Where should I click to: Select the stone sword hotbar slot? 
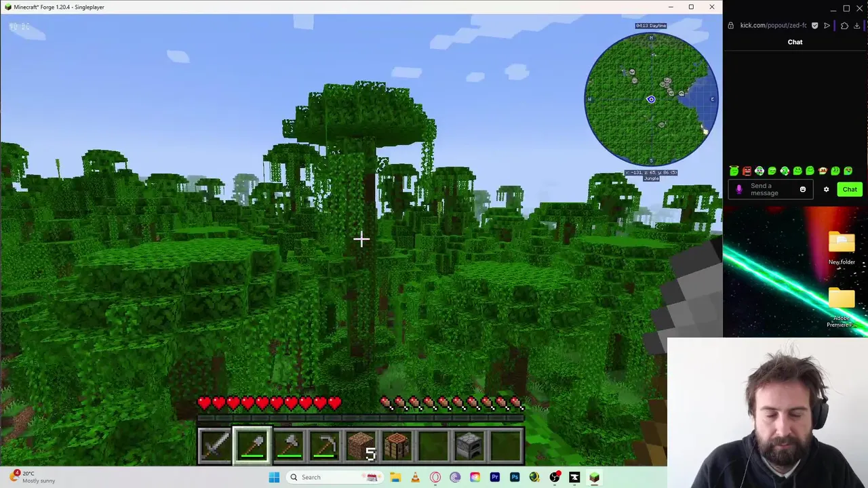[216, 445]
